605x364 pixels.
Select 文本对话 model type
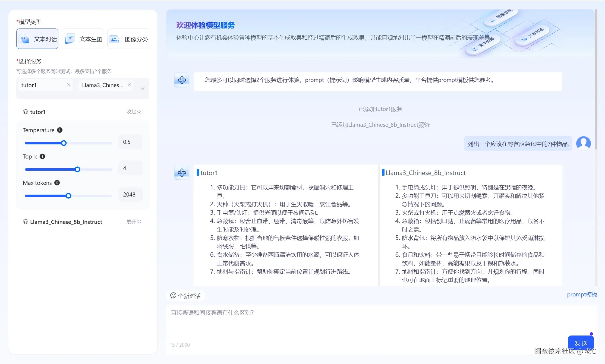[37, 39]
